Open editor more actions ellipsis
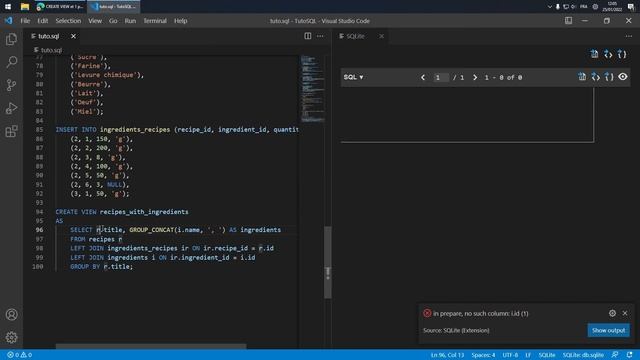 pyautogui.click(x=320, y=36)
